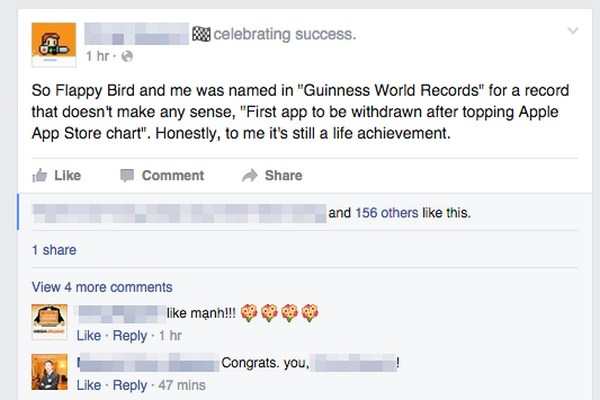Click the globe public privacy icon
The image size is (600, 400).
pos(126,54)
